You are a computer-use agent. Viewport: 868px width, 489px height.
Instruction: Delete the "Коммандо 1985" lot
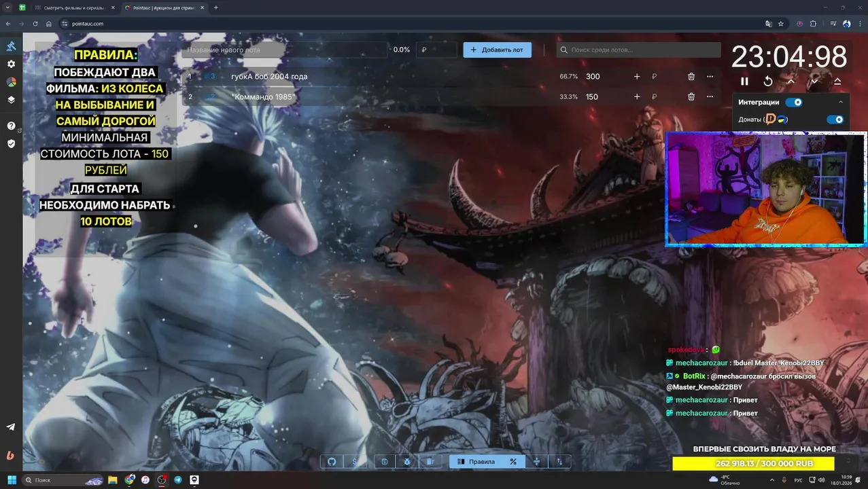coord(691,97)
